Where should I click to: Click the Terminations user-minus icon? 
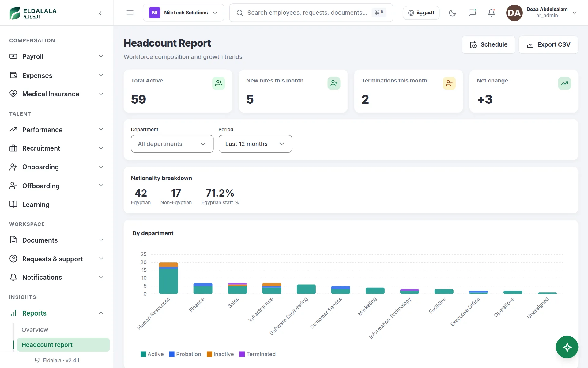pos(449,83)
